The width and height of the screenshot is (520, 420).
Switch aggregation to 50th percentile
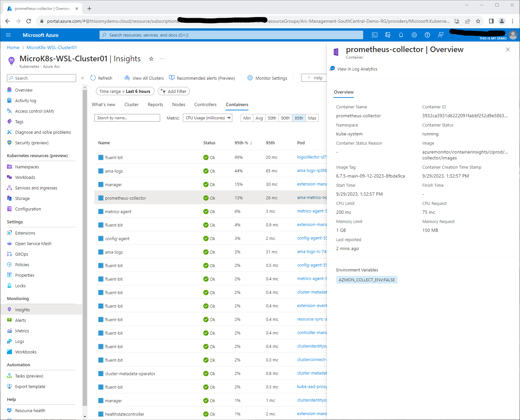point(272,118)
